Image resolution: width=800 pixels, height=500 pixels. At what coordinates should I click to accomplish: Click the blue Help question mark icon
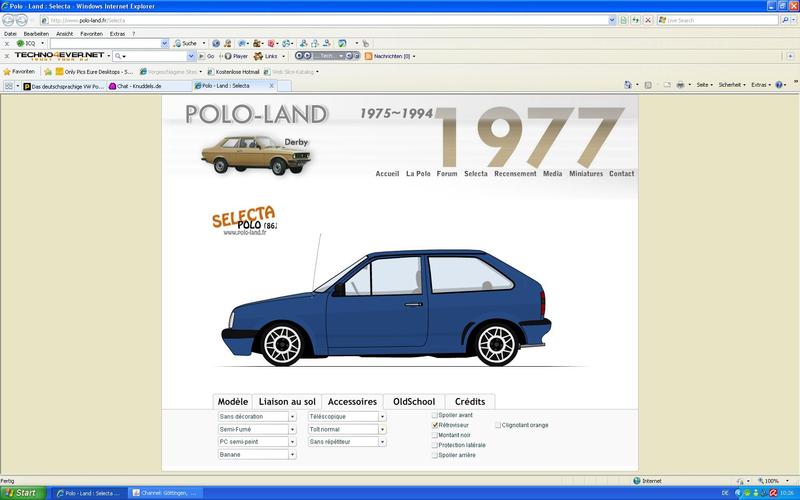pos(779,85)
